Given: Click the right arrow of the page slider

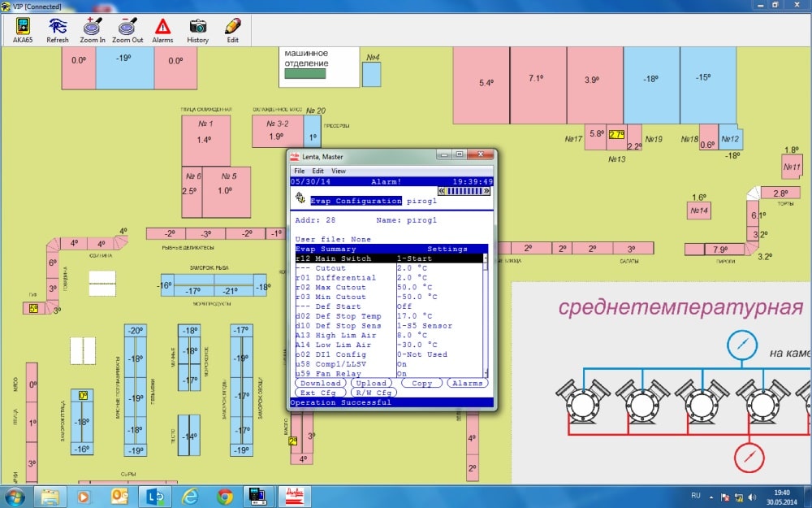Looking at the screenshot, I should tap(486, 191).
